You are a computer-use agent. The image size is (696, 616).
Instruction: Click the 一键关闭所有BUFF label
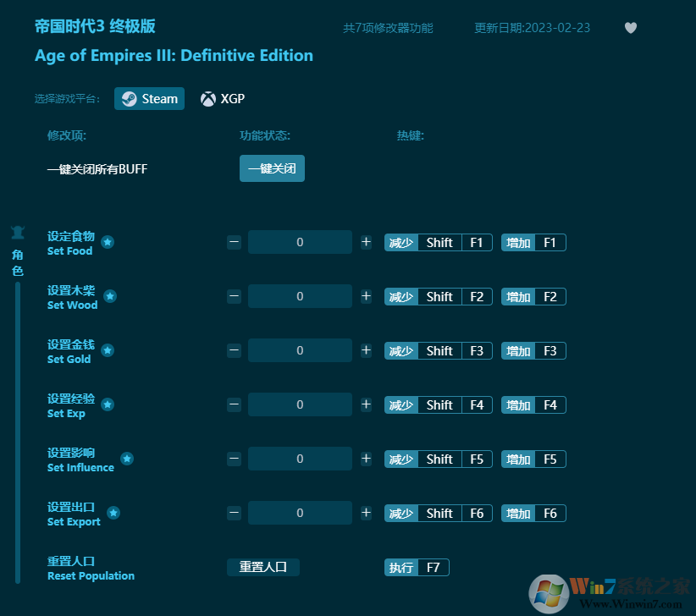(x=97, y=169)
